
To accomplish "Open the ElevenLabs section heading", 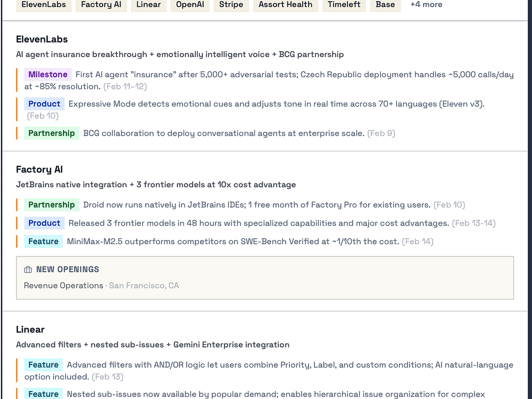I will (x=41, y=39).
